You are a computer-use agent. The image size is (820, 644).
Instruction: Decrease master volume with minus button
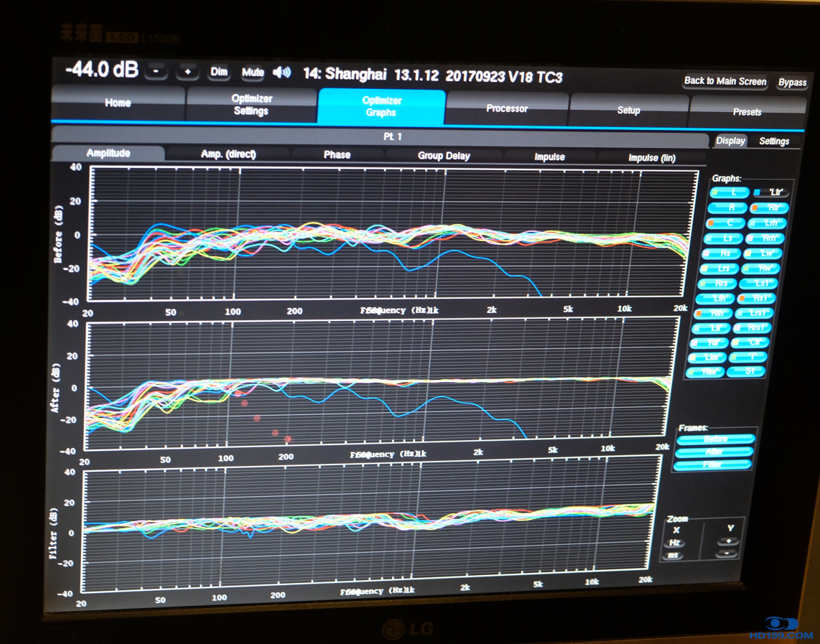click(157, 72)
